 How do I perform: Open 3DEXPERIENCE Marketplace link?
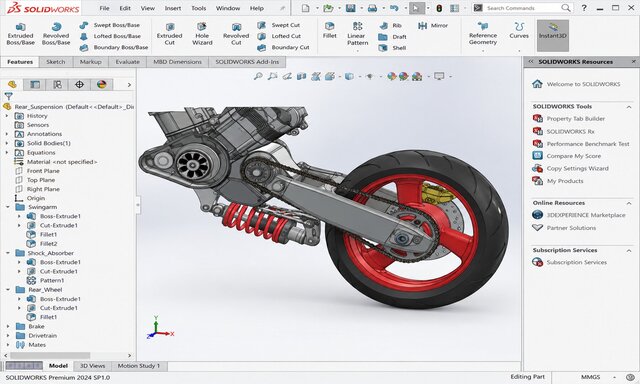point(579,215)
